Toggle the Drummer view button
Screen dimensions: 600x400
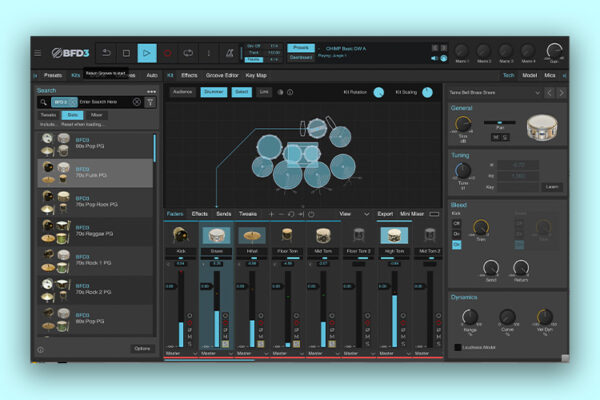[x=214, y=92]
